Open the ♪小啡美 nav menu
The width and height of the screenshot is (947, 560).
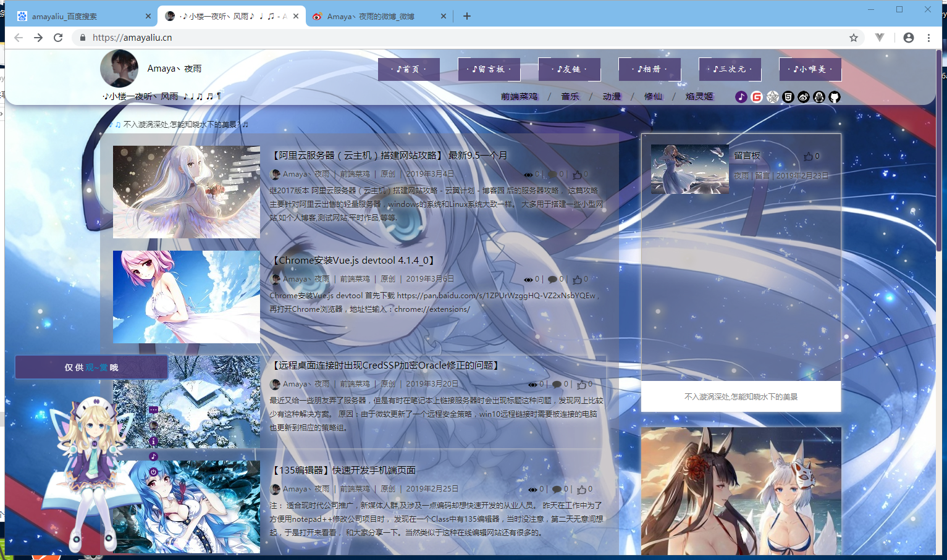[x=810, y=69]
